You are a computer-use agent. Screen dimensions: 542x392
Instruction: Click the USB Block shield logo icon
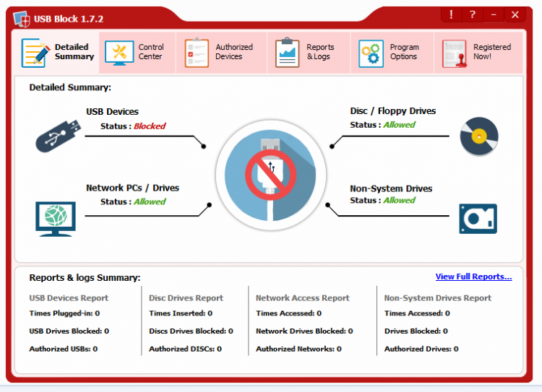coord(22,19)
